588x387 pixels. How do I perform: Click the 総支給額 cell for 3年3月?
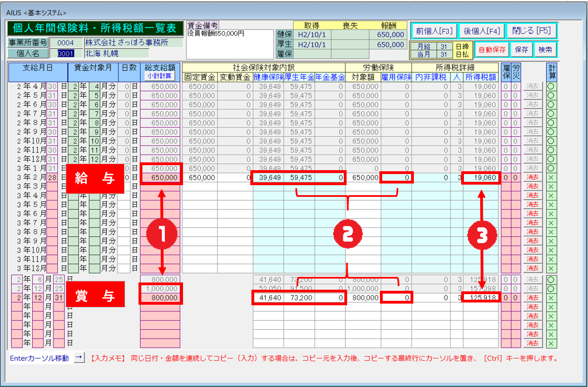(x=160, y=186)
